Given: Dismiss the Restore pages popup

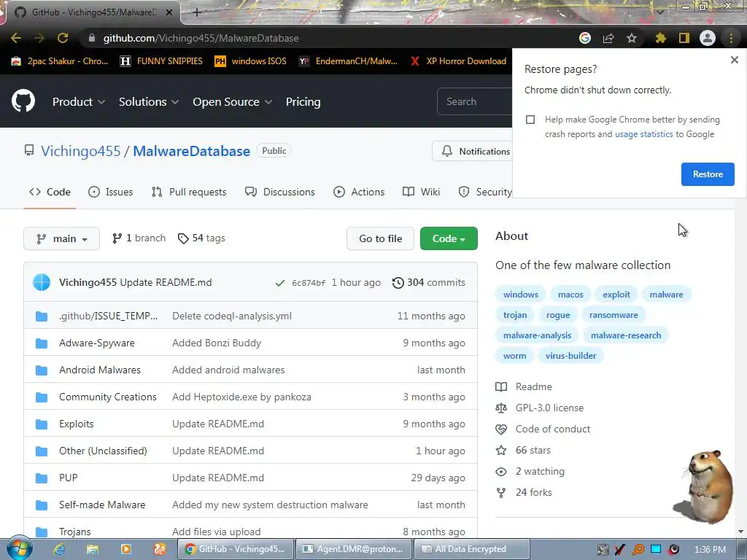Looking at the screenshot, I should coord(734,60).
